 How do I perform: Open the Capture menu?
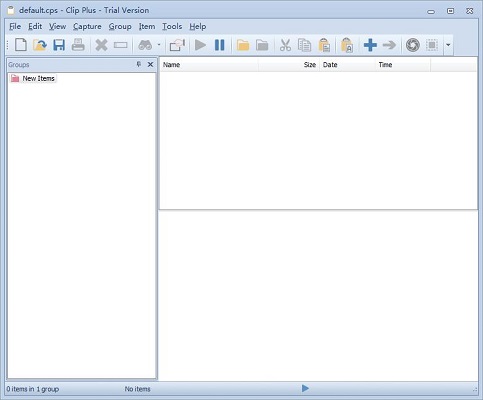[x=87, y=26]
